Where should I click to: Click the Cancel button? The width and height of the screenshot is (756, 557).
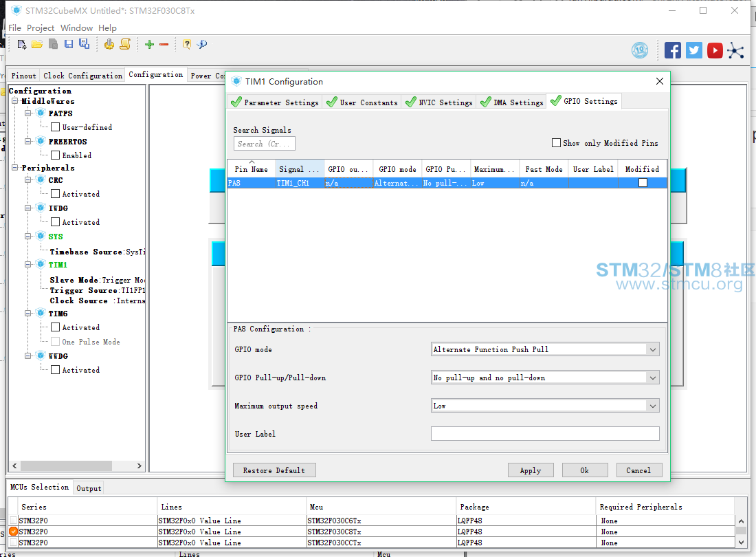coord(639,470)
